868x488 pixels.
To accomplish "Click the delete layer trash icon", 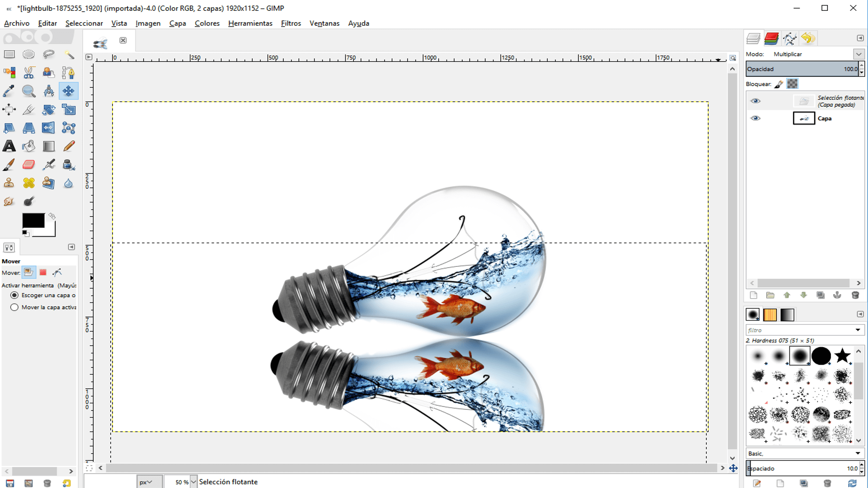I will pos(855,295).
